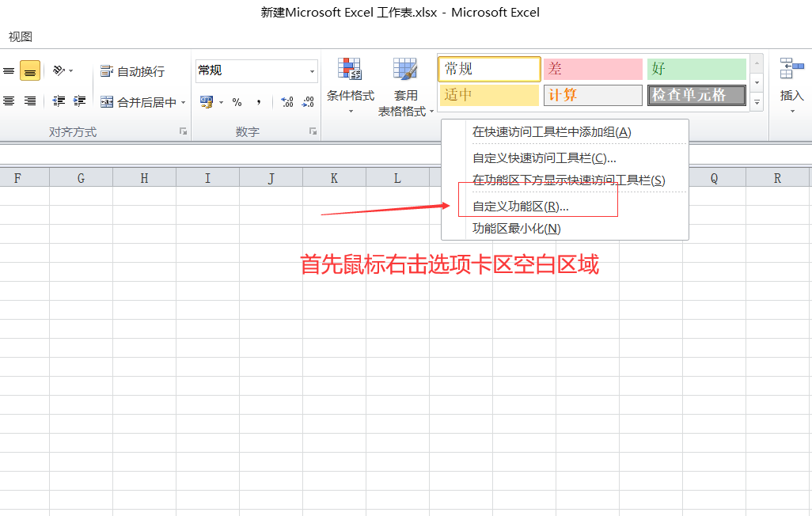Select column header K
This screenshot has width=812, height=516.
tap(334, 178)
